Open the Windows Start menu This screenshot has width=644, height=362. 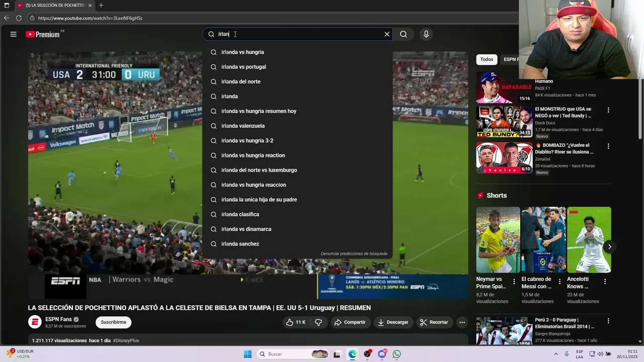248,354
